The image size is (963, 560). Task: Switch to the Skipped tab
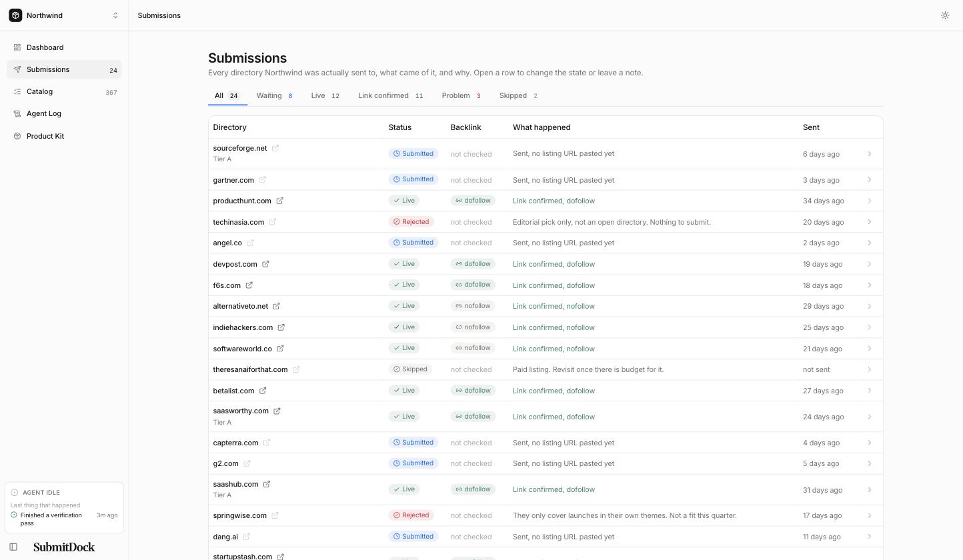tap(519, 96)
